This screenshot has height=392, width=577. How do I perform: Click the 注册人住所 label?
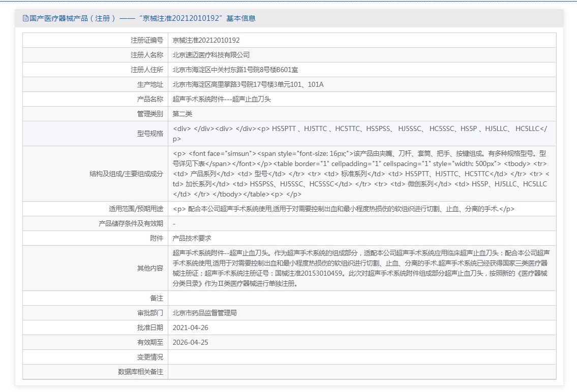[x=147, y=70]
